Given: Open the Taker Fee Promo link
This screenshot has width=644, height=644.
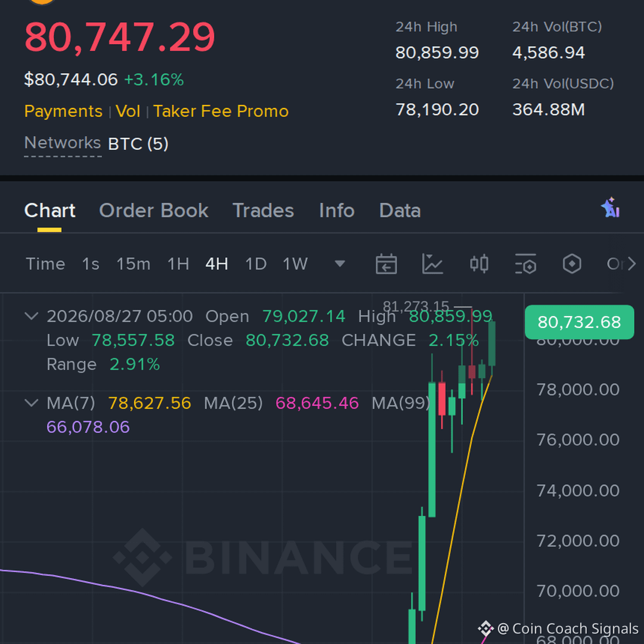Looking at the screenshot, I should click(221, 112).
